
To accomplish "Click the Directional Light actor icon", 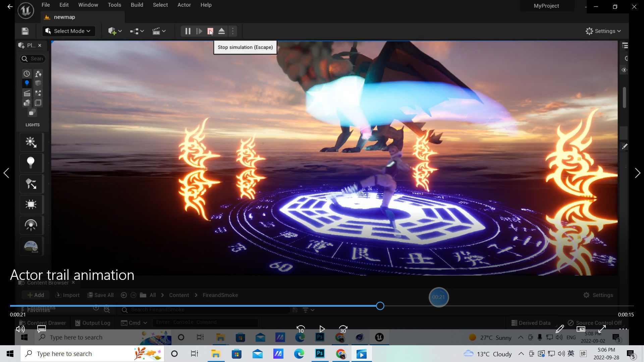I will coord(31,142).
